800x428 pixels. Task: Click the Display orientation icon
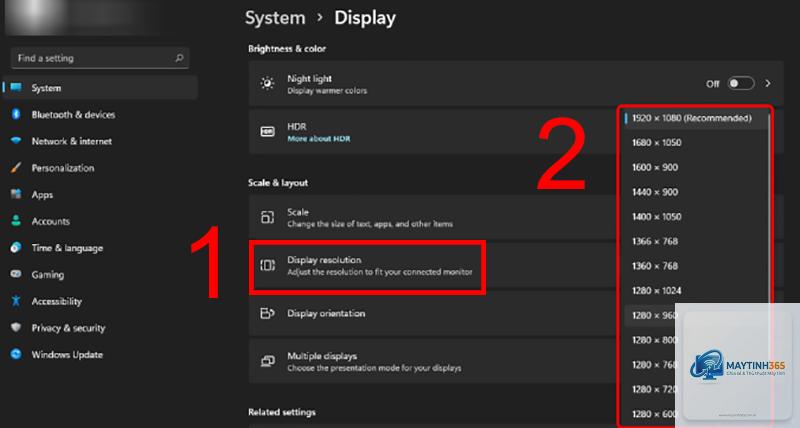point(267,313)
